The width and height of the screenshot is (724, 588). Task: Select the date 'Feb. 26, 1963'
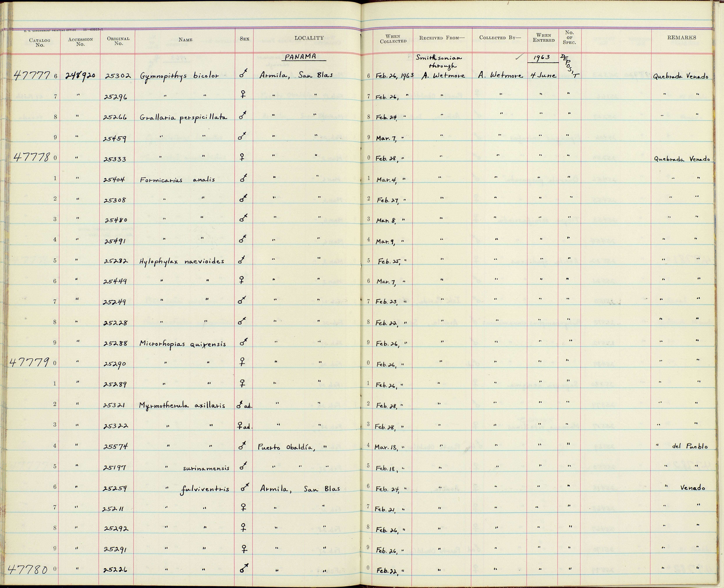pyautogui.click(x=395, y=75)
